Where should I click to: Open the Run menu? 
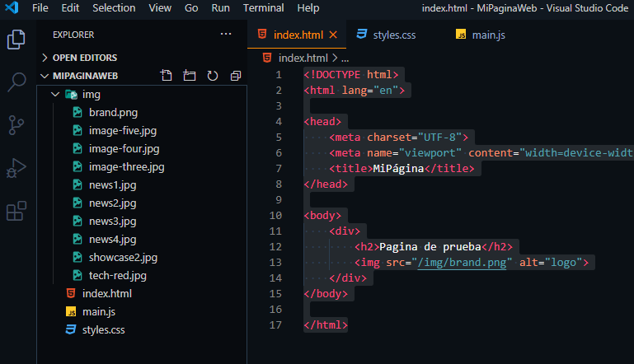[x=220, y=8]
